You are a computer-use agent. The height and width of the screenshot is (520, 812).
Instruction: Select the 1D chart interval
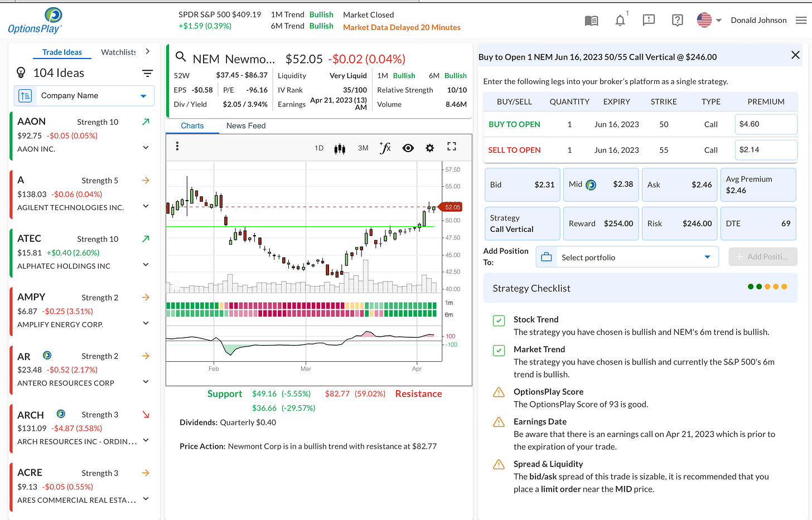319,148
